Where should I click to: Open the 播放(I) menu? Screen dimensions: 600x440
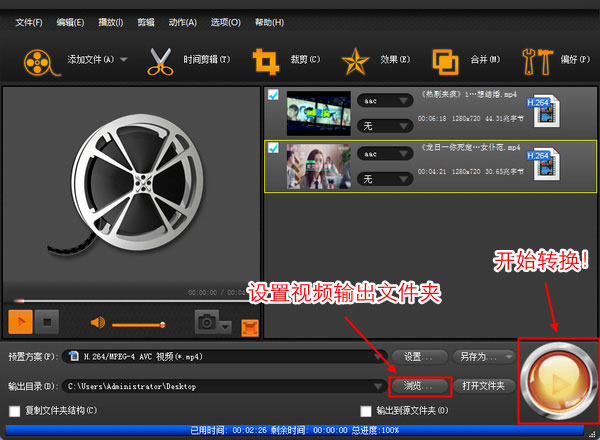[x=111, y=23]
